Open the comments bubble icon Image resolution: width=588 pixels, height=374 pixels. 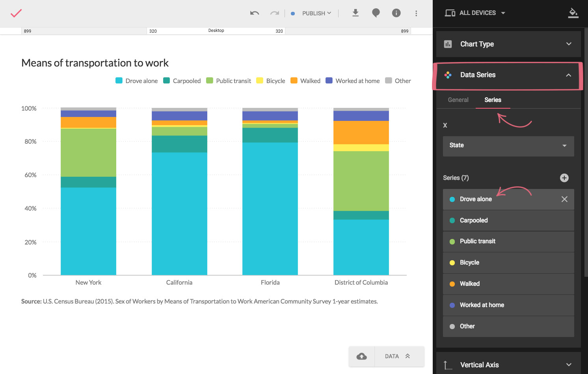pos(376,13)
